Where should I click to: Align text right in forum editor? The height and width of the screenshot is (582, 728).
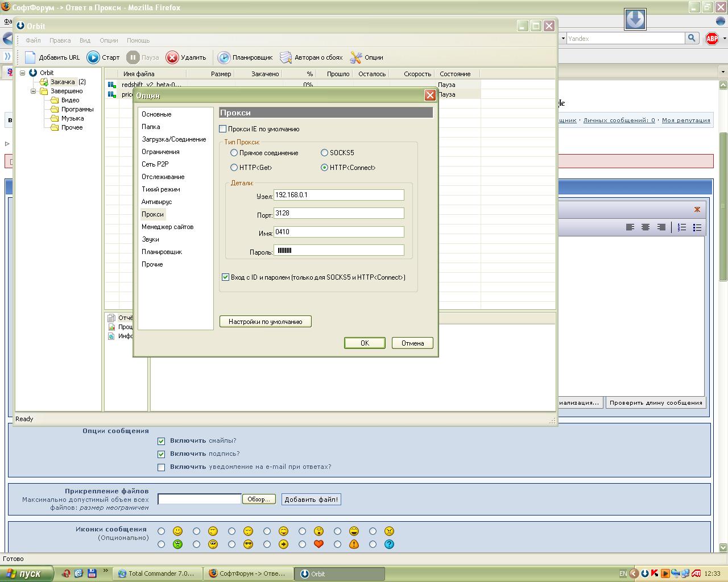tap(661, 227)
